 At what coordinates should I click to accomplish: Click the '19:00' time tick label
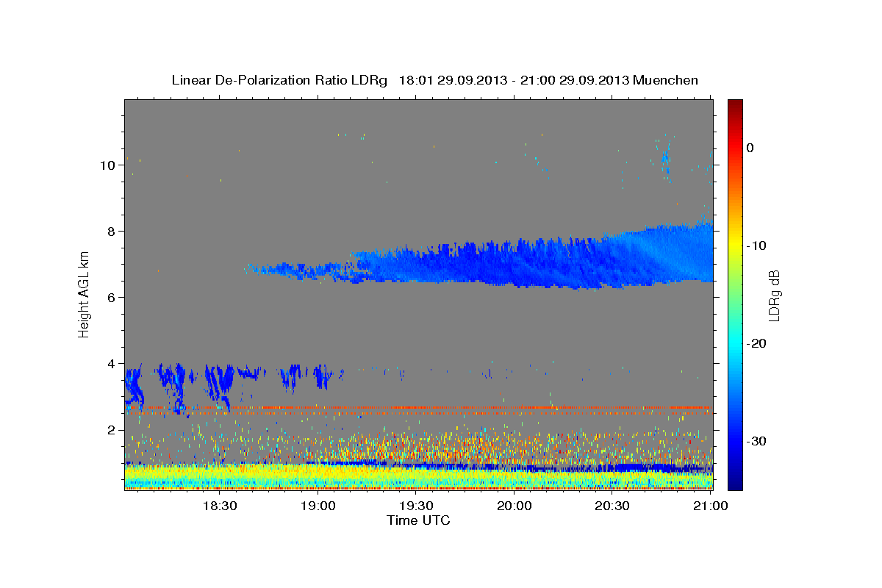pos(318,506)
